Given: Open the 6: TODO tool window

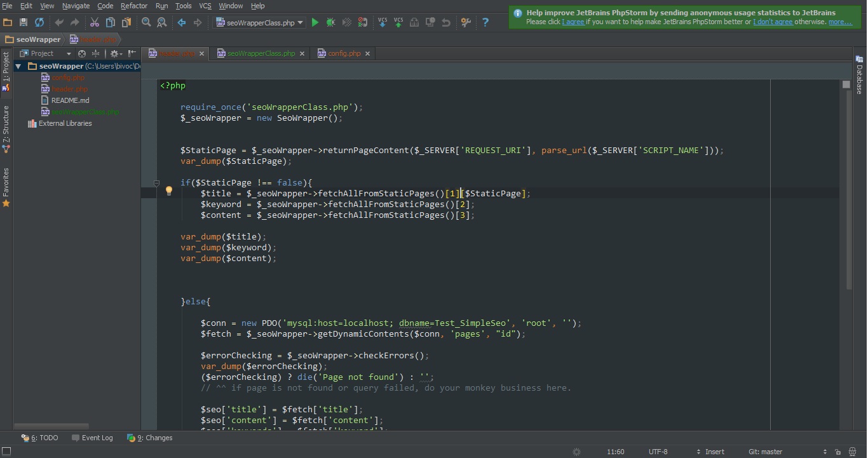Looking at the screenshot, I should click(x=39, y=438).
